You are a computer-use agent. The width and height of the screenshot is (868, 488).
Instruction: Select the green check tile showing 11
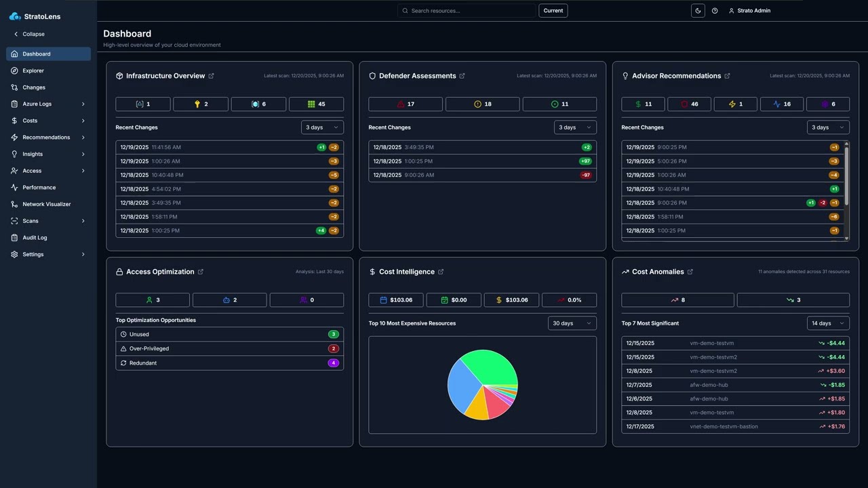[559, 104]
